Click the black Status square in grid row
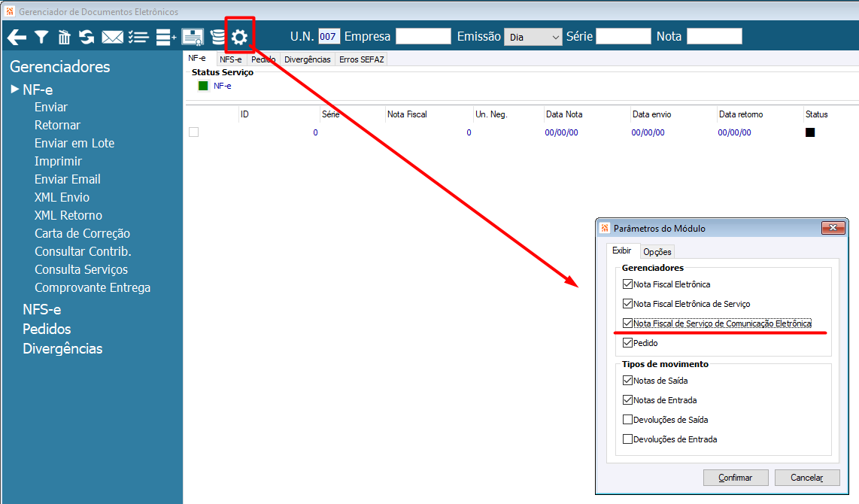 pos(810,132)
